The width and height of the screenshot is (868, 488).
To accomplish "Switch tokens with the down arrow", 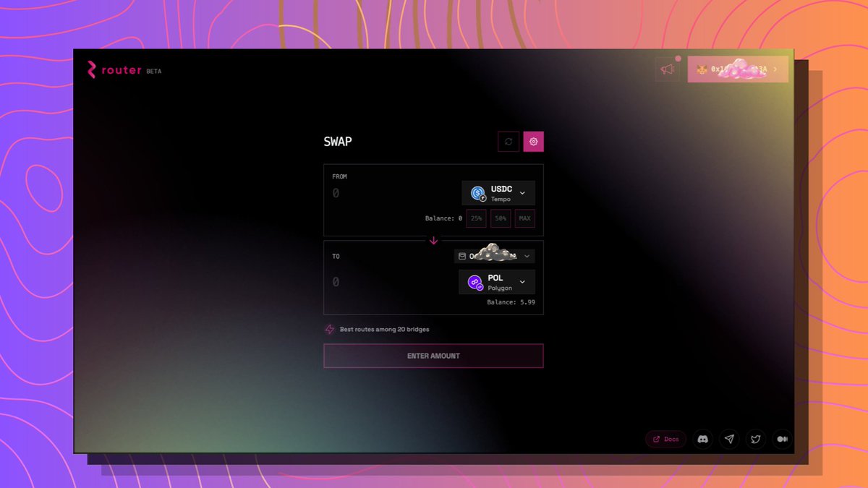I will (434, 240).
